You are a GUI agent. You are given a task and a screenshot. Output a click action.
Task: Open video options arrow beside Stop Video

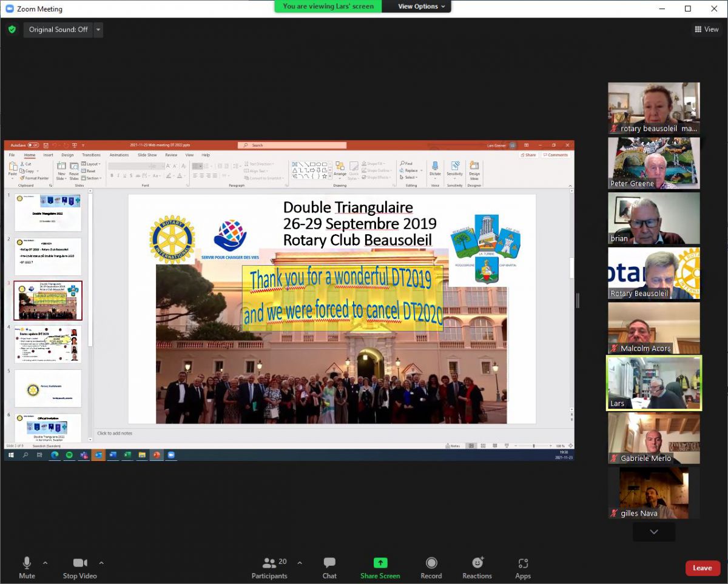101,563
